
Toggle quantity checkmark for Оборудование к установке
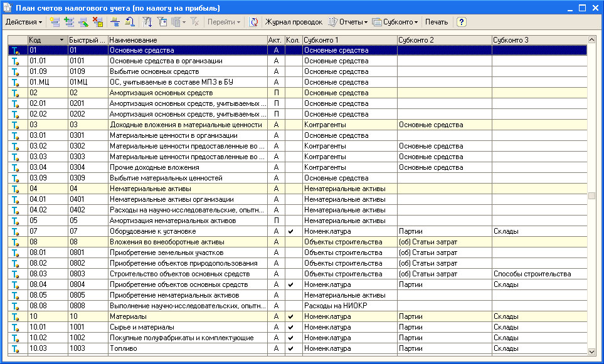coord(291,232)
